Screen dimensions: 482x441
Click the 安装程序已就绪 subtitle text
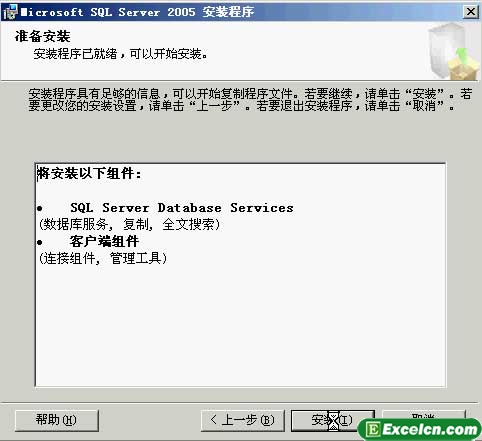tap(120, 53)
